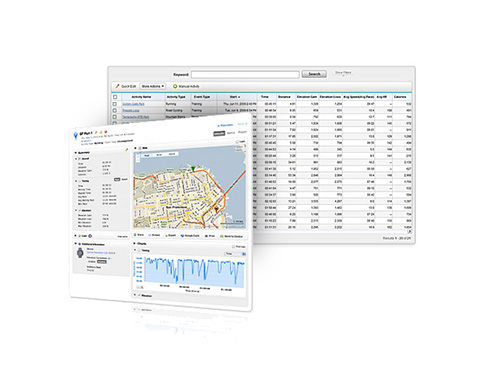Click the Google Earth icon below the map
This screenshot has height=375, width=500.
coord(182,235)
